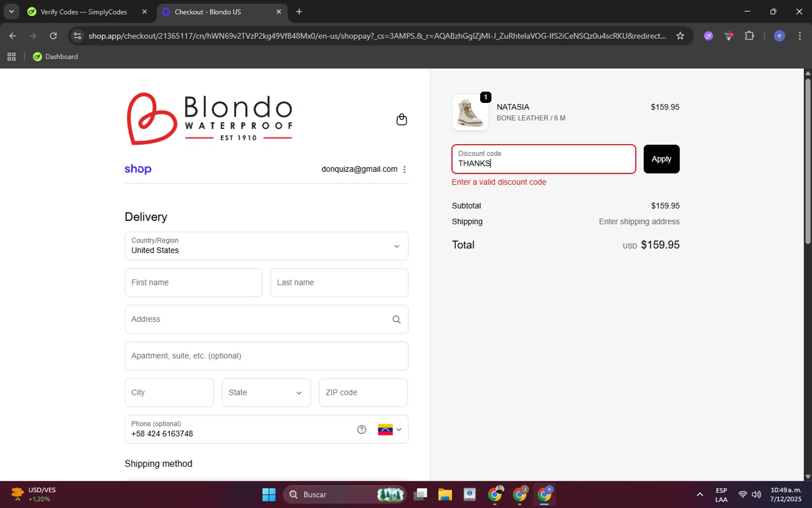Click the Shop Pay logo
This screenshot has height=508, width=812.
click(138, 169)
